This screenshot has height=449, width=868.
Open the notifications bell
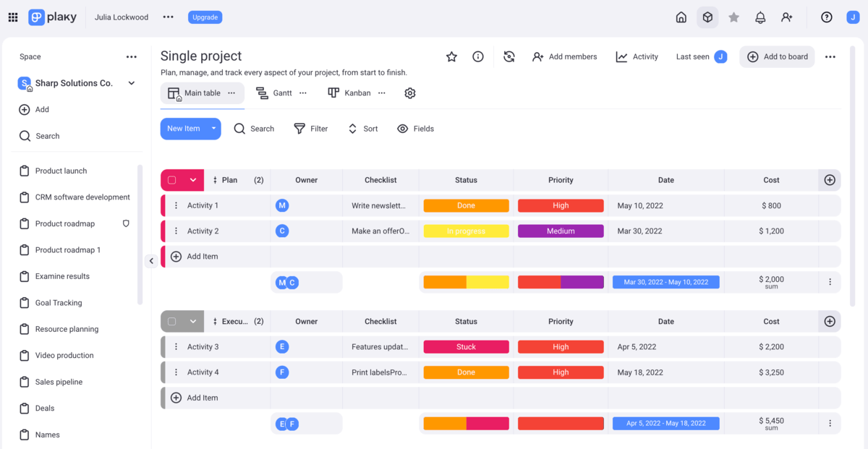click(760, 17)
